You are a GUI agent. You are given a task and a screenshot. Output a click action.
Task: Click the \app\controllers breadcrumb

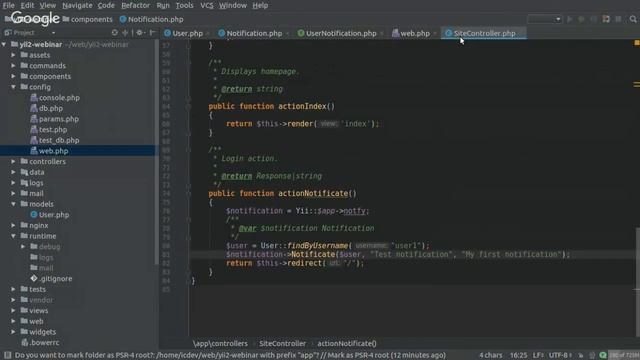[x=220, y=344]
